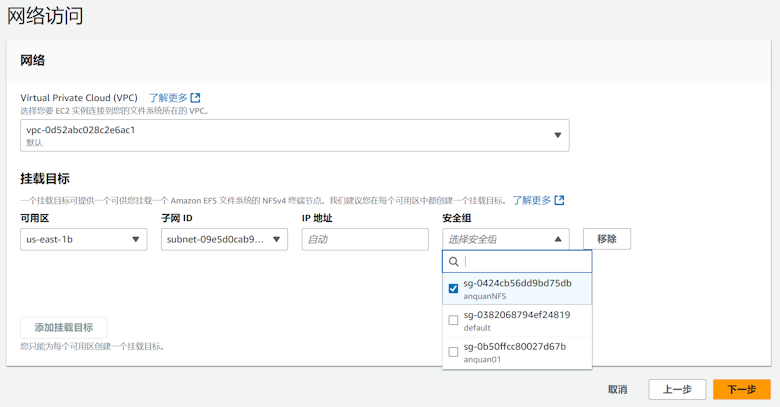Select sg-0b50ffcc80027d67b anquan01 option
The width and height of the screenshot is (780, 407).
[517, 352]
